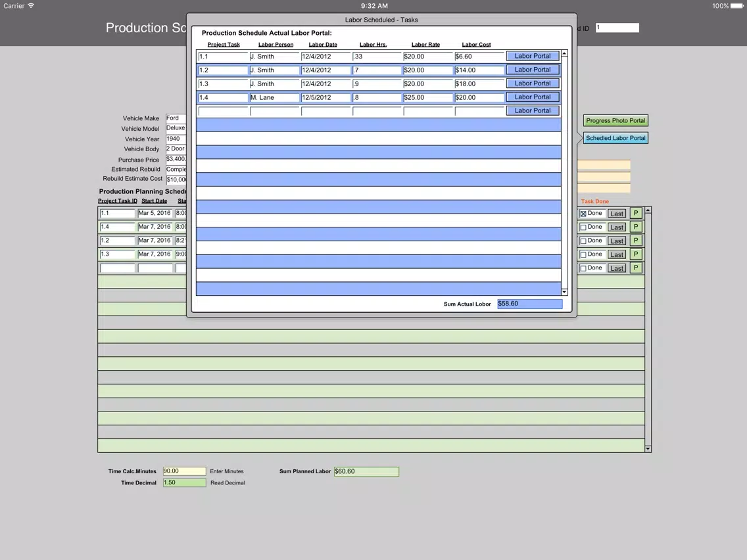Click labor portal scroll down arrow
This screenshot has height=560, width=747.
[x=565, y=292]
